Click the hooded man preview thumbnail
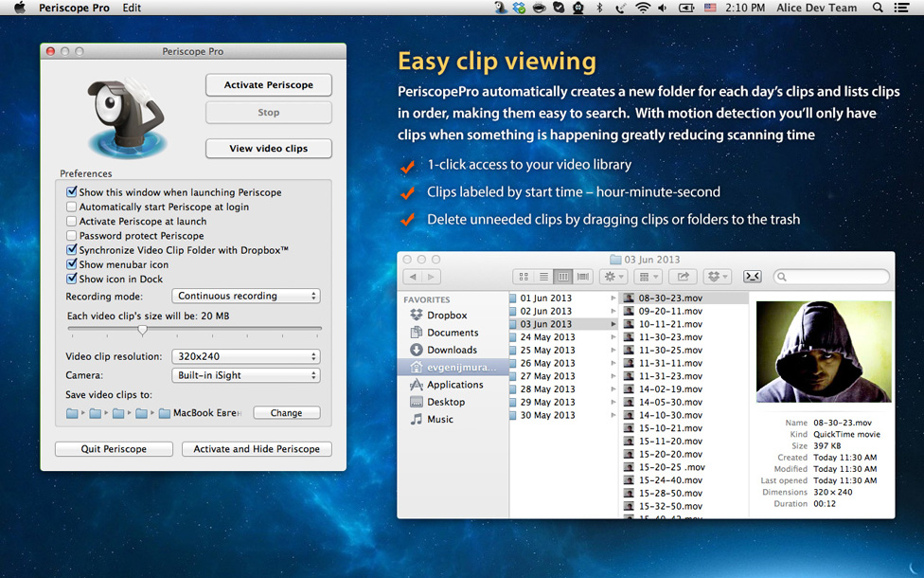Viewport: 924px width, 578px height. (x=824, y=352)
